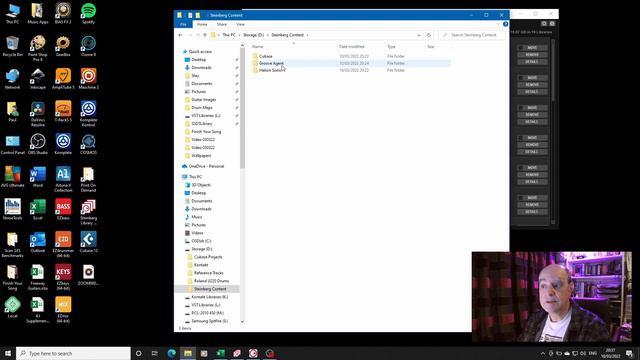
Task: Switch to the Home ribbon tab
Action: (x=202, y=24)
